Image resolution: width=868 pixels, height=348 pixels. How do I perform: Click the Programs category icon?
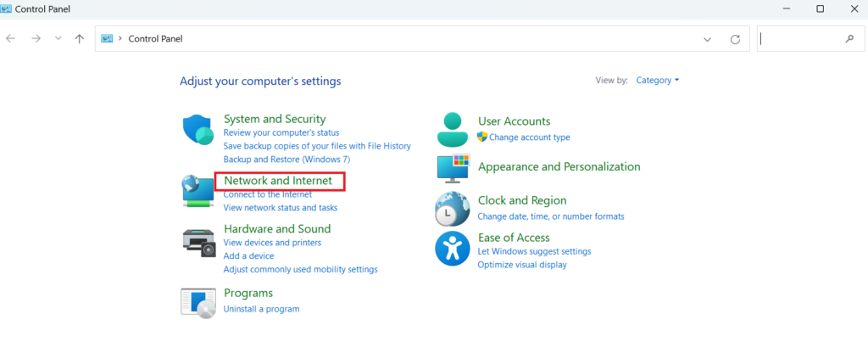(x=198, y=303)
